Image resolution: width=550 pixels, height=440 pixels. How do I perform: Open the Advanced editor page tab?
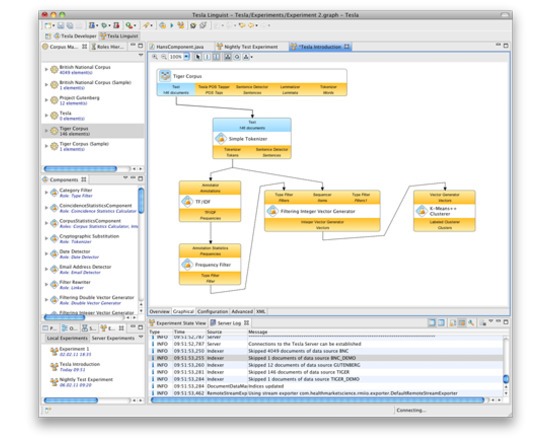[x=242, y=311]
